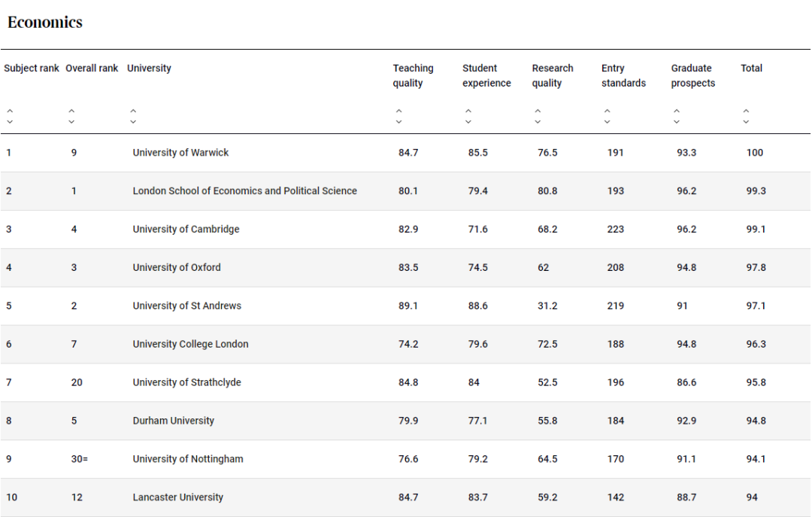Open the University of Strathclyde entry
The height and width of the screenshot is (517, 812).
(x=186, y=382)
